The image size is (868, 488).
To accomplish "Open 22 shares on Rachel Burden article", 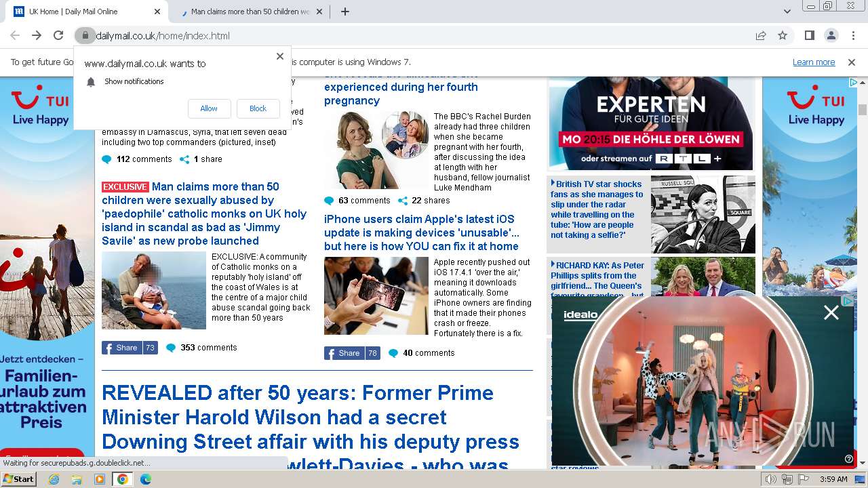I will 424,201.
